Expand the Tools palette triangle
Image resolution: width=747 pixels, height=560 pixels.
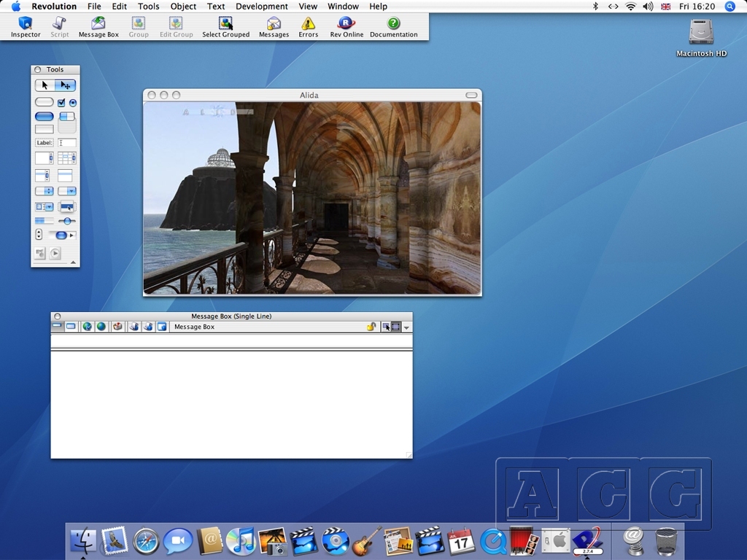tap(73, 262)
